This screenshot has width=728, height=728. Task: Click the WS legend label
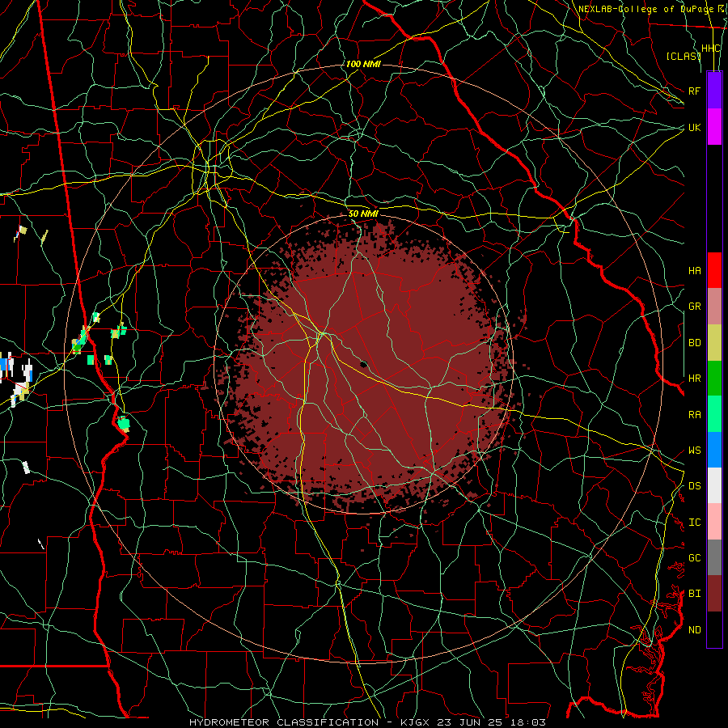(694, 451)
